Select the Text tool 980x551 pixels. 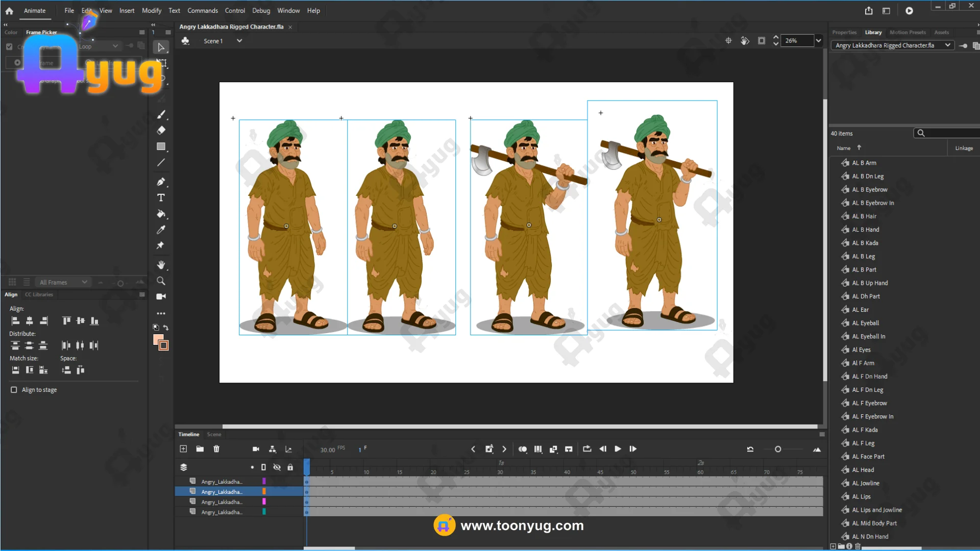[161, 198]
